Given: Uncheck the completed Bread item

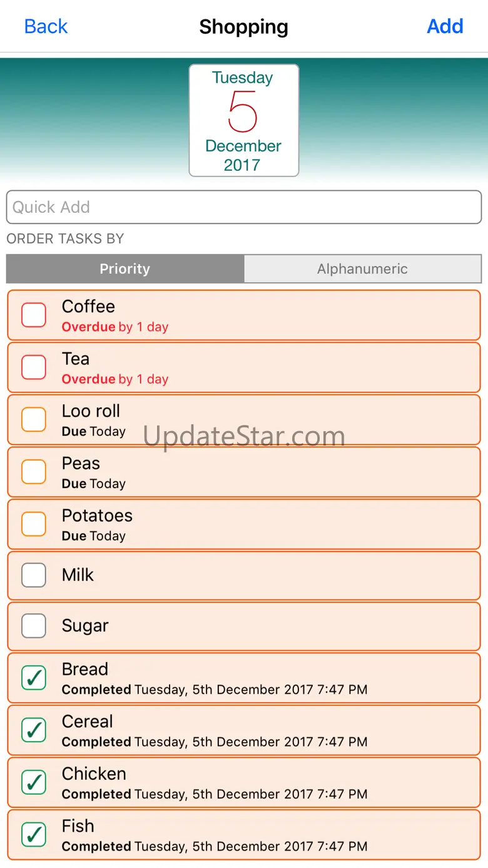Looking at the screenshot, I should tap(34, 678).
